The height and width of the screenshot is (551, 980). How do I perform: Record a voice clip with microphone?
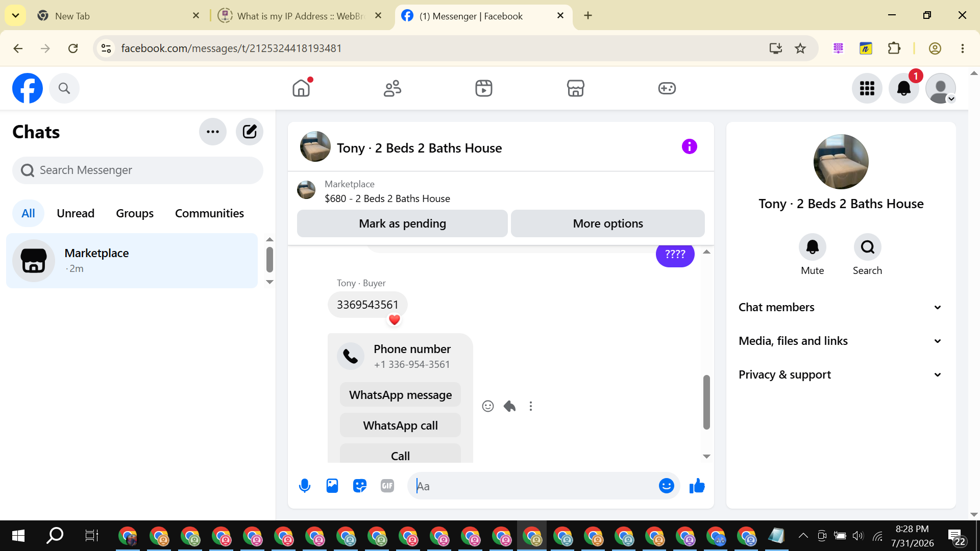tap(305, 486)
